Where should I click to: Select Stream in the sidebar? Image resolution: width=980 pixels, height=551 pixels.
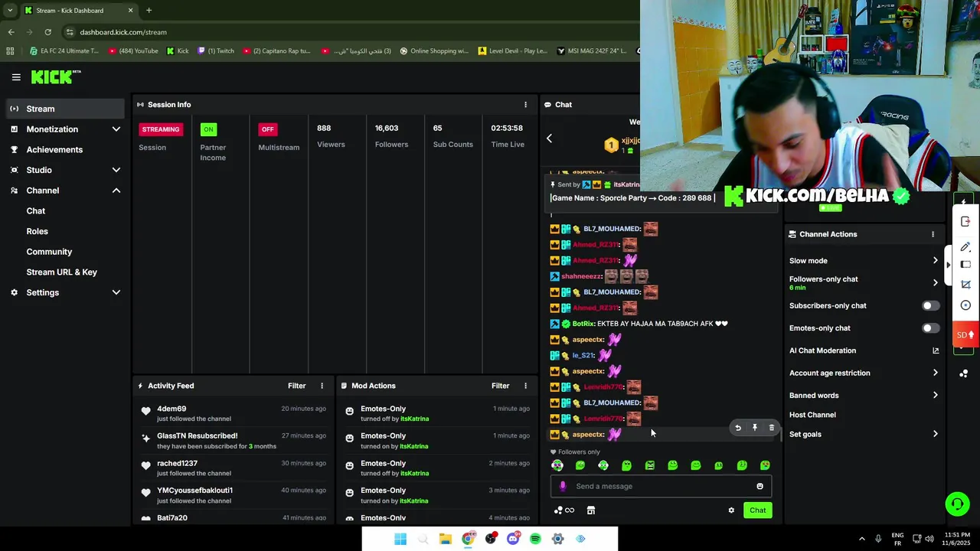coord(64,109)
